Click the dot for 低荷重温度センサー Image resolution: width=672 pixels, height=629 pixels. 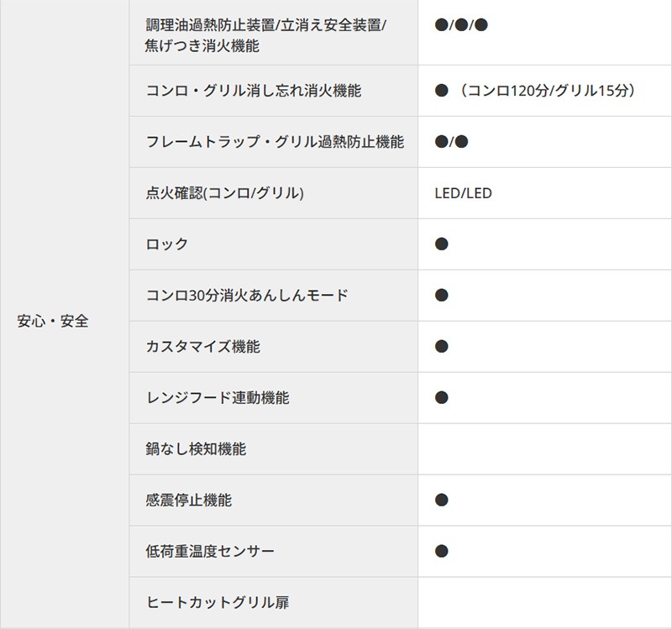coord(442,552)
